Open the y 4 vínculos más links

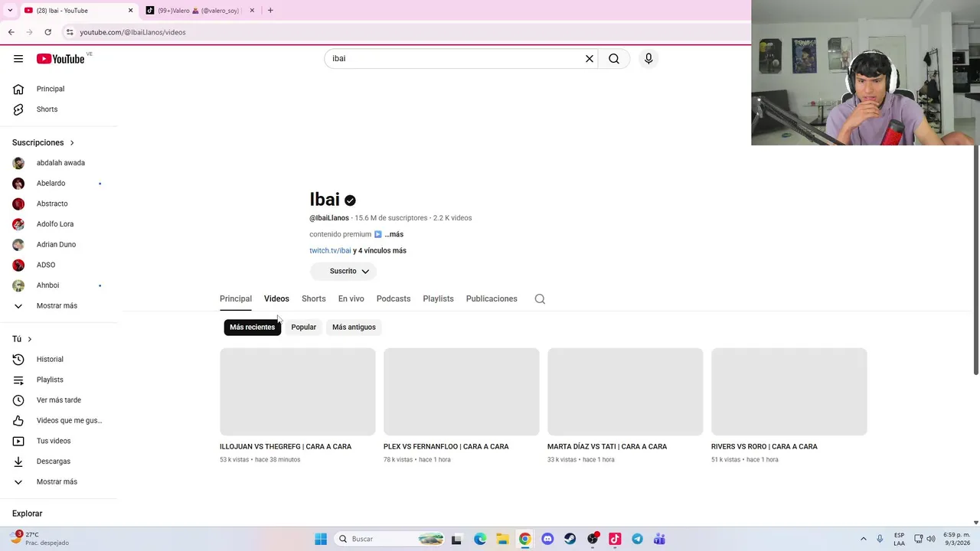(380, 250)
